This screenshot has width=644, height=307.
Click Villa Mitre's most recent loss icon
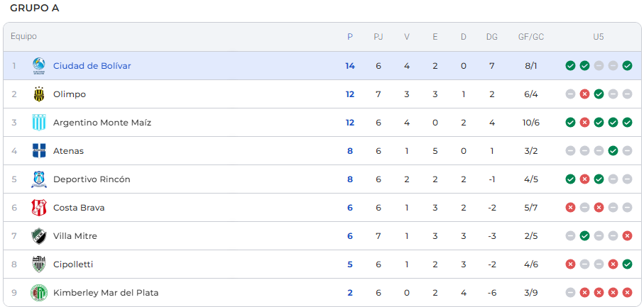pos(627,236)
